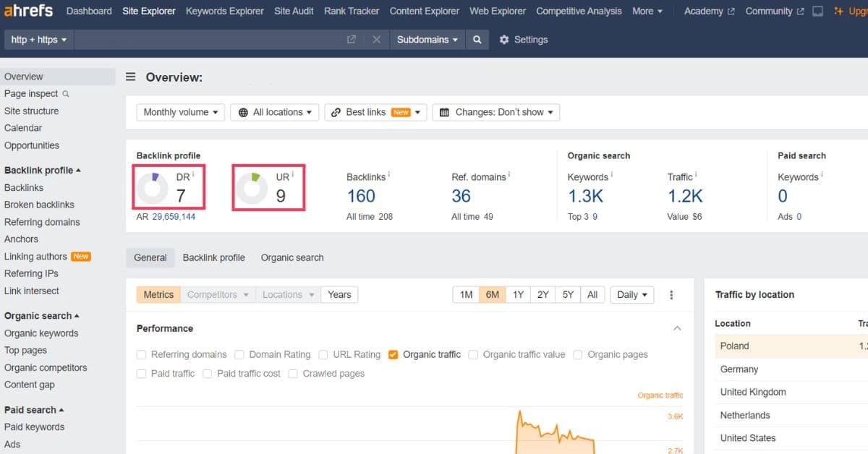The height and width of the screenshot is (454, 868).
Task: Open the Dashboard menu item
Action: tap(89, 11)
